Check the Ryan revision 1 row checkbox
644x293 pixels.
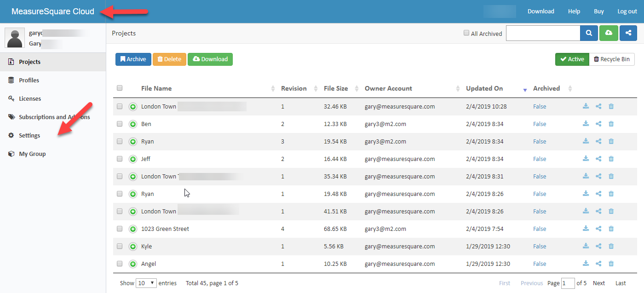click(x=120, y=194)
